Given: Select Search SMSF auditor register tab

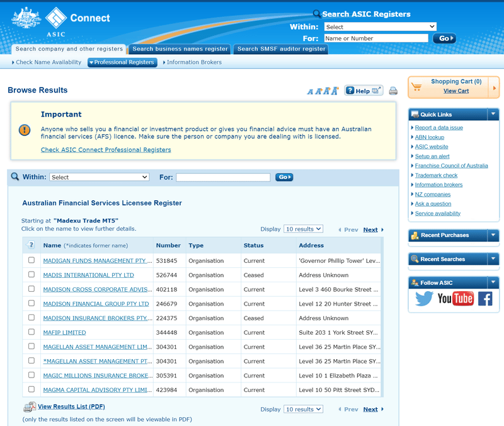Looking at the screenshot, I should click(281, 49).
